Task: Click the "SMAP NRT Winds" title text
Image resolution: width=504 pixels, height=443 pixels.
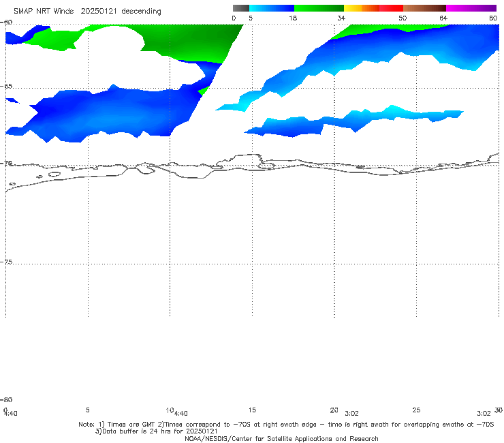Action: pyautogui.click(x=44, y=11)
